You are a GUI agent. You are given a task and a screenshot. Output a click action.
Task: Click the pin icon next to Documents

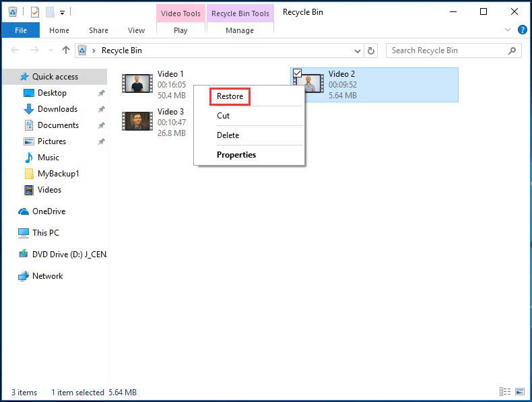[101, 125]
